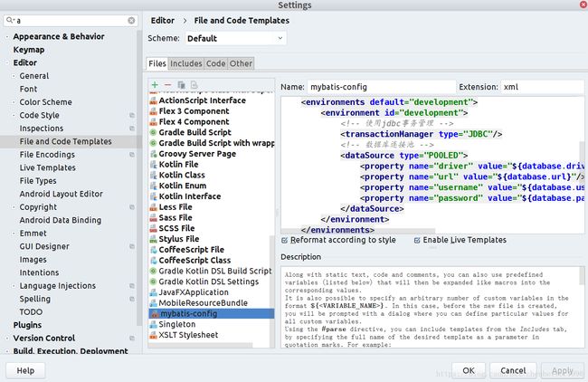Click the Stylus File icon
Screen dimensions: 588x382
click(x=154, y=239)
